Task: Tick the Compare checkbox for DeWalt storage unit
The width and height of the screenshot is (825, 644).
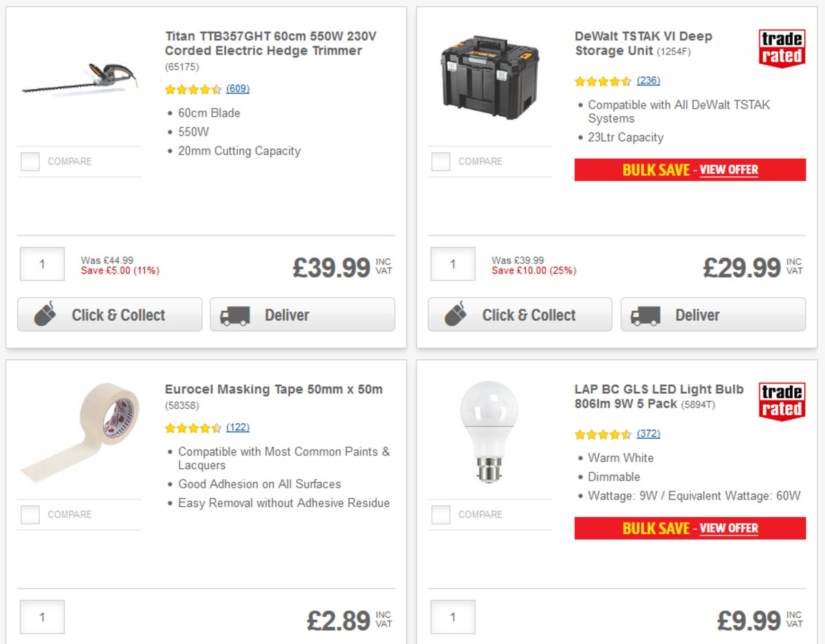Action: pyautogui.click(x=440, y=161)
